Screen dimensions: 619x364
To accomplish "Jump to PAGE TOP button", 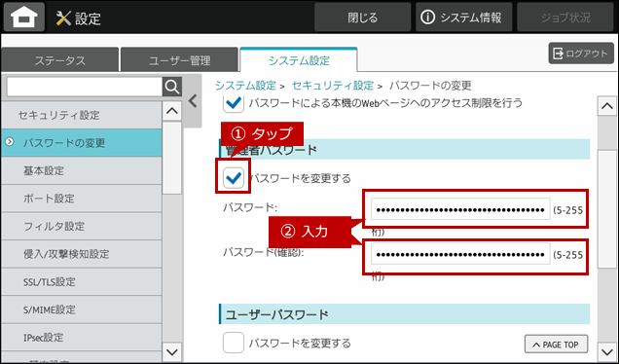I will click(x=556, y=345).
